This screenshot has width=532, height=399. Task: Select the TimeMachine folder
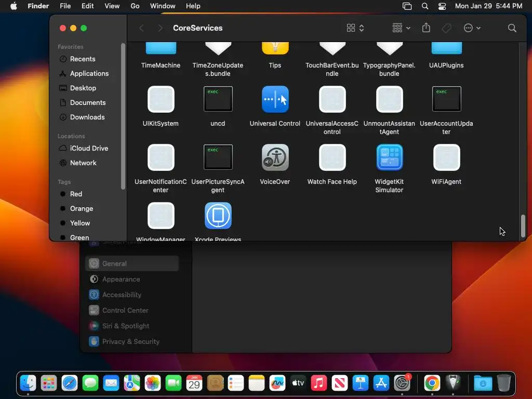(x=161, y=48)
